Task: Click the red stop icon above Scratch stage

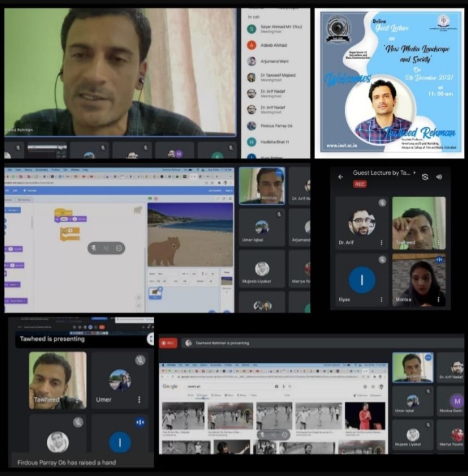Action: (x=157, y=198)
